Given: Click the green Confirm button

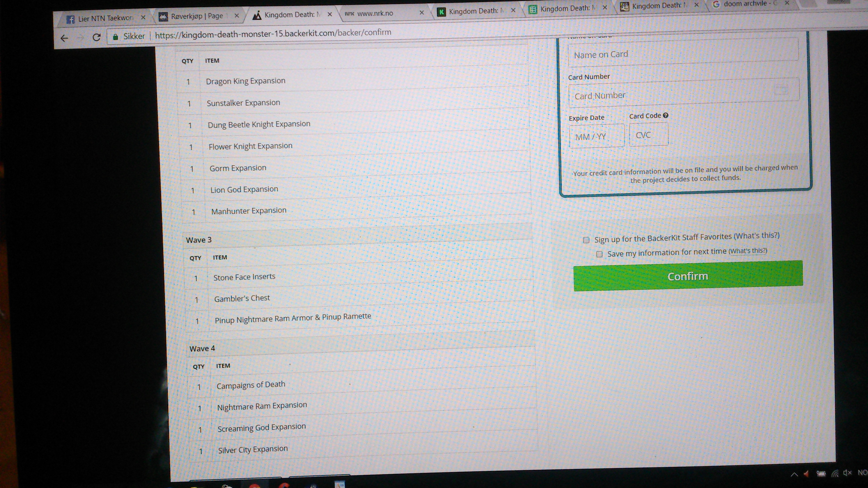Looking at the screenshot, I should click(688, 276).
